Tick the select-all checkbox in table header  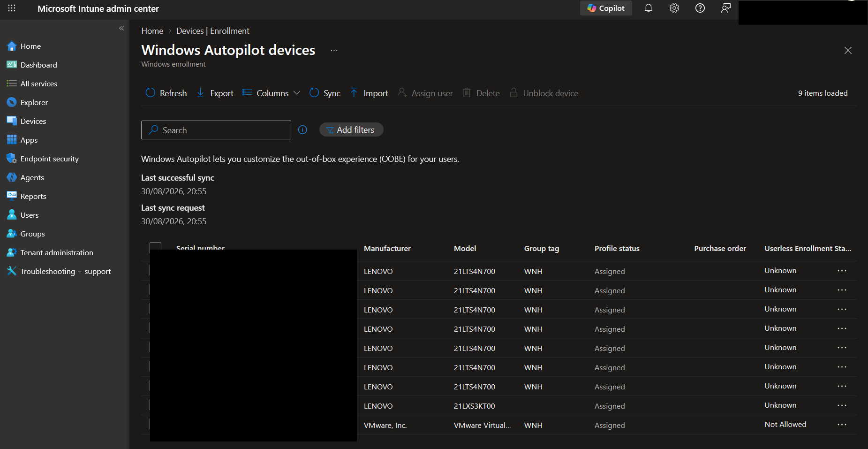[x=155, y=246]
